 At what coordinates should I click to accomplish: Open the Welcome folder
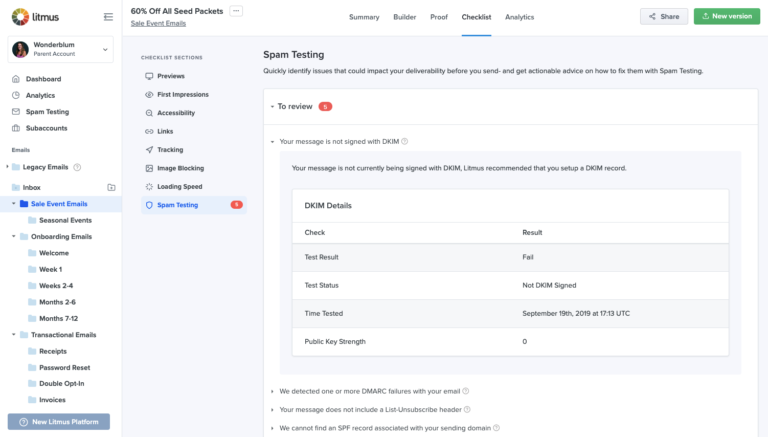[54, 253]
